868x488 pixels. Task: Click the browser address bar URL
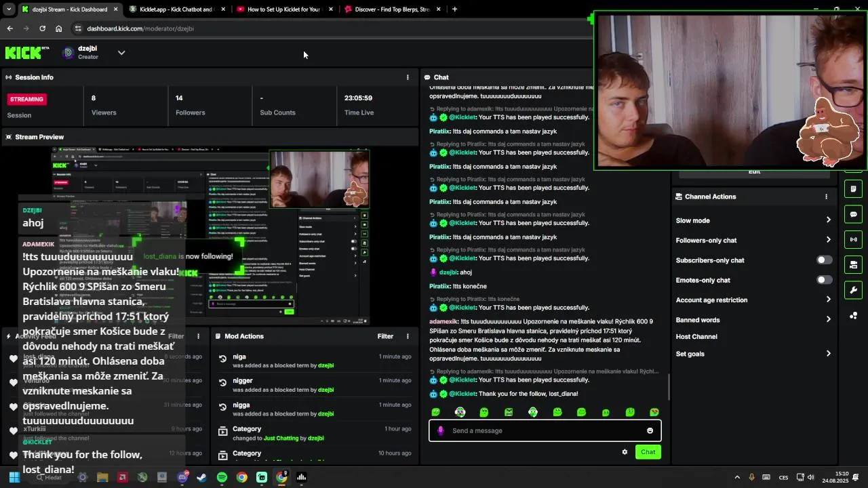click(x=140, y=28)
